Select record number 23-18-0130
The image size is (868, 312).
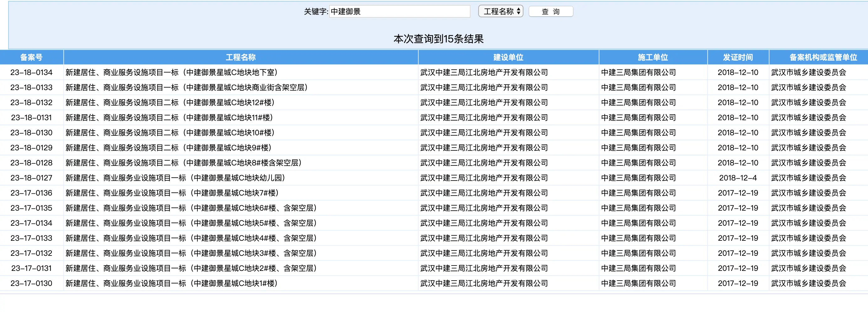click(x=31, y=133)
